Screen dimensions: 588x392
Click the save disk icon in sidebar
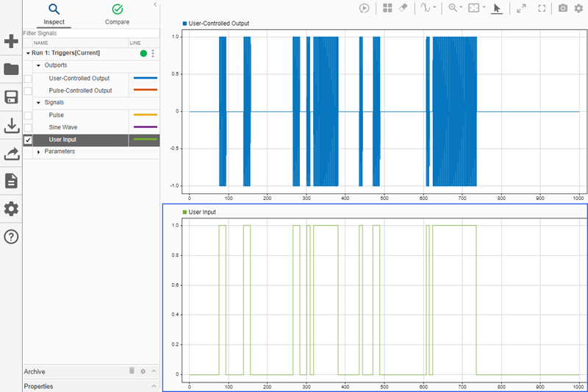tap(11, 98)
